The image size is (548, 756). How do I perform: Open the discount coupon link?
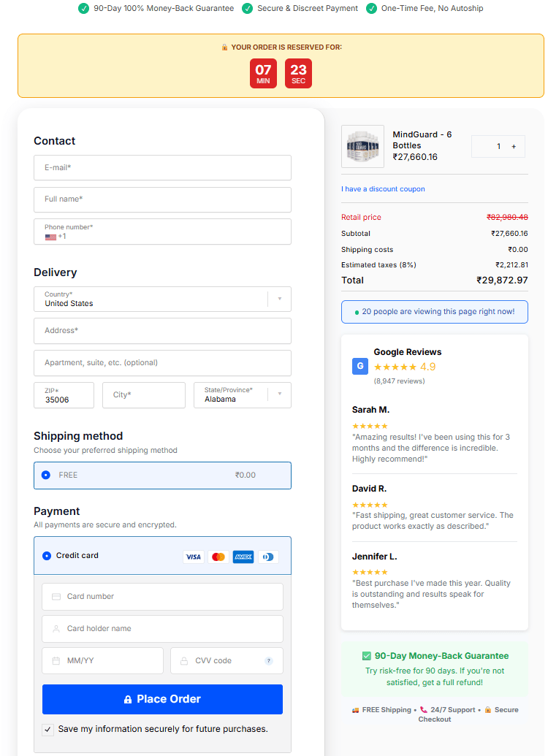click(x=383, y=188)
